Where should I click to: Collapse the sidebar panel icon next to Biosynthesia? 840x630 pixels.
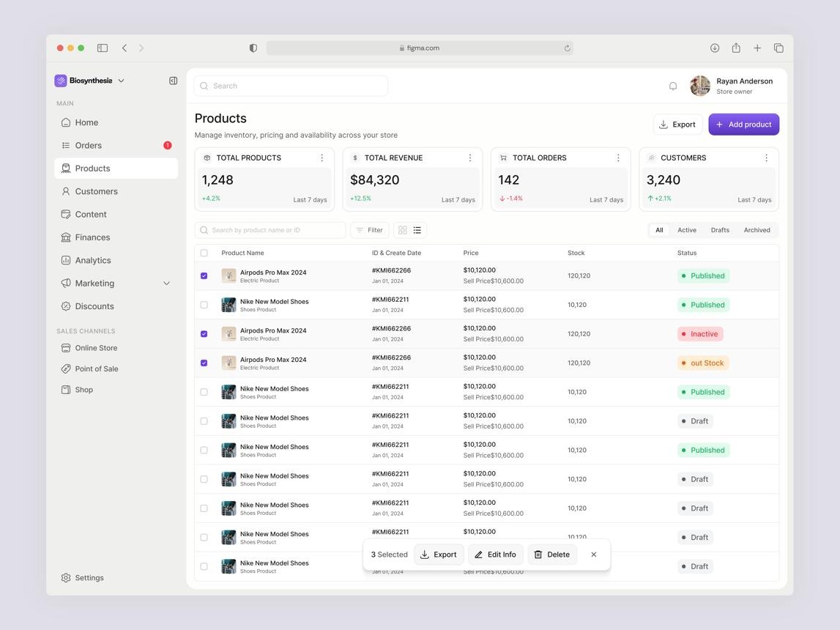point(173,81)
